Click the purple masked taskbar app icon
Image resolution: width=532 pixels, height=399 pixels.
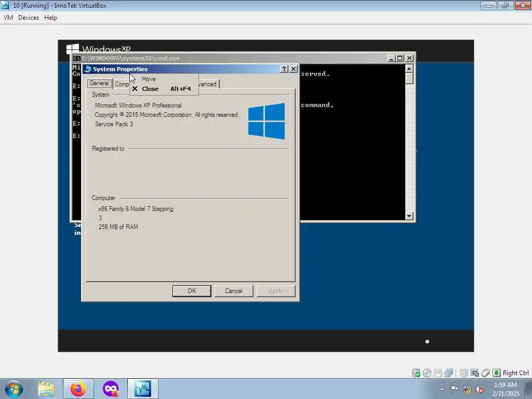[111, 389]
